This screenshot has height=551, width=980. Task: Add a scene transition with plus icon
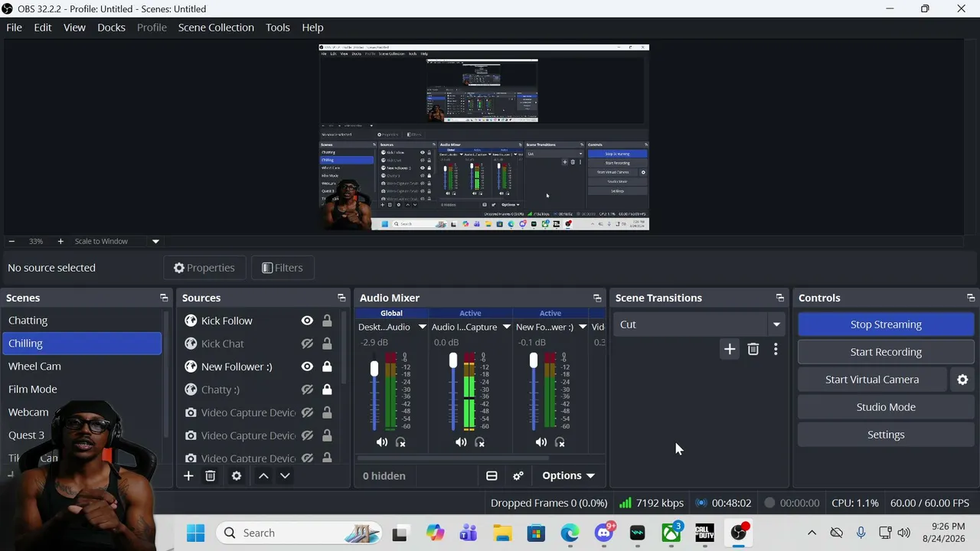[x=730, y=350]
